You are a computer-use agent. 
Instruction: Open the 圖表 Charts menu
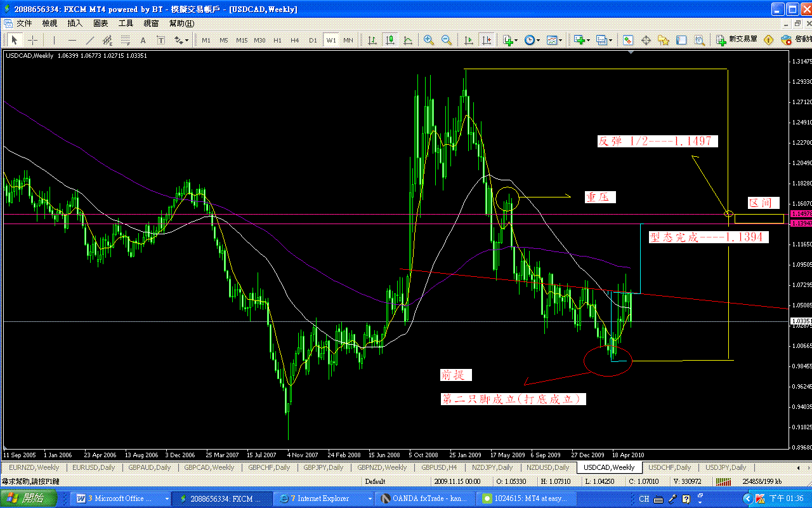[100, 23]
